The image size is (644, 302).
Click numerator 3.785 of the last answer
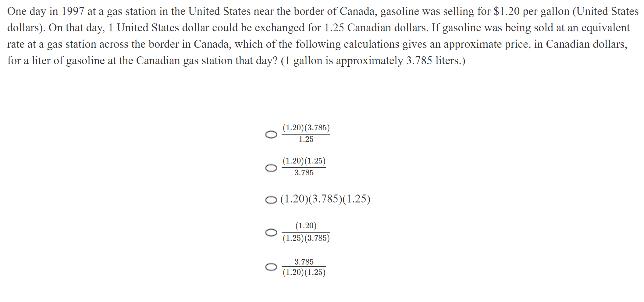304,262
